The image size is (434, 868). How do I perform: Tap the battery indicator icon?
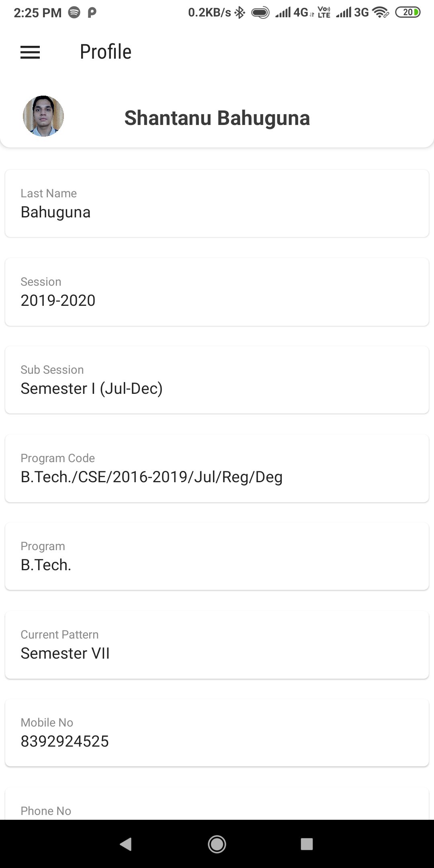coord(408,13)
